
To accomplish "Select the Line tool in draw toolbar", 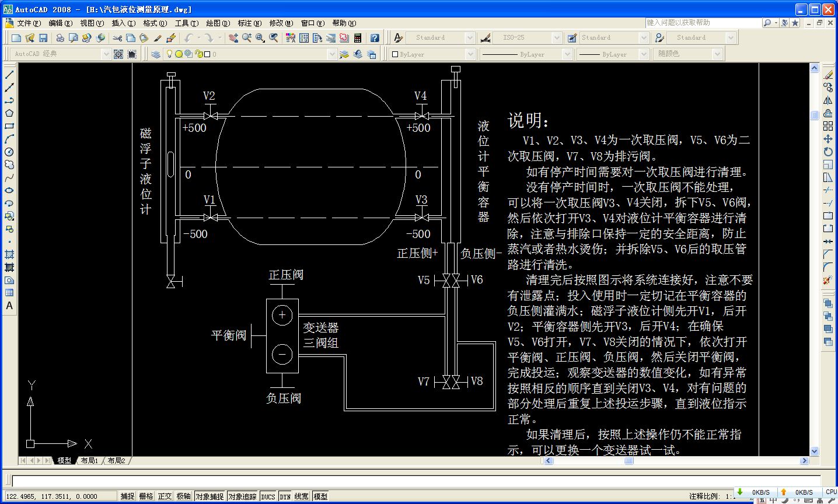I will [x=9, y=75].
